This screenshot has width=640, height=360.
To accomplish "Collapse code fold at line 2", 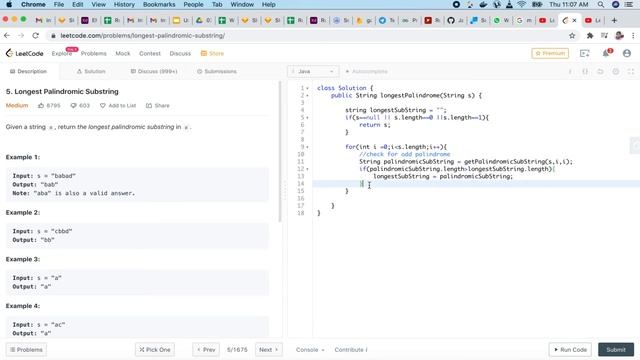I will 307,96.
